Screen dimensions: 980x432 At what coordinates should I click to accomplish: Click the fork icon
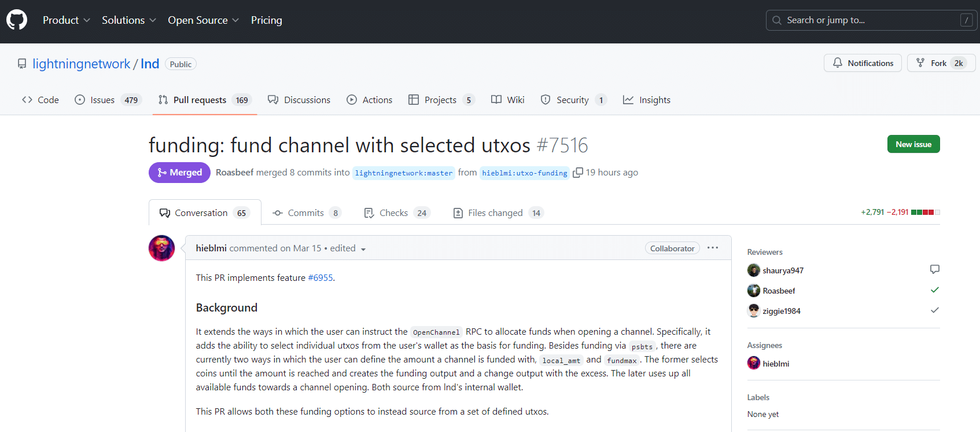tap(920, 63)
